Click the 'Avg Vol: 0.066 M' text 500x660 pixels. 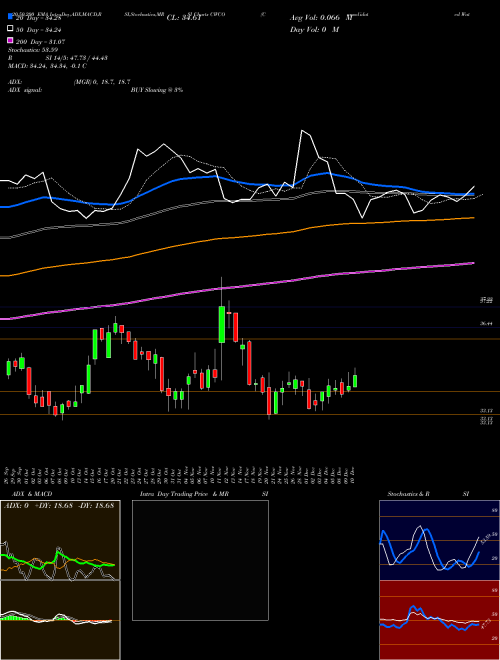pyautogui.click(x=321, y=18)
